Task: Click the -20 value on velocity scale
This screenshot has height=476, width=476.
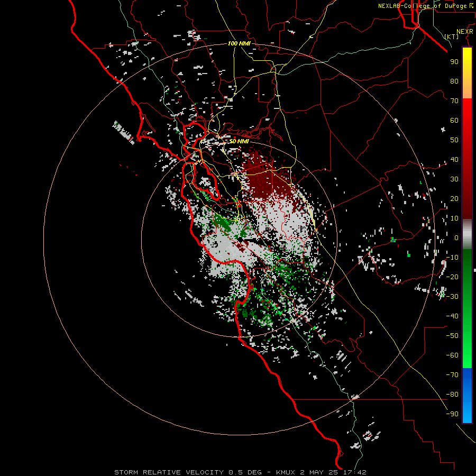Action: point(452,277)
